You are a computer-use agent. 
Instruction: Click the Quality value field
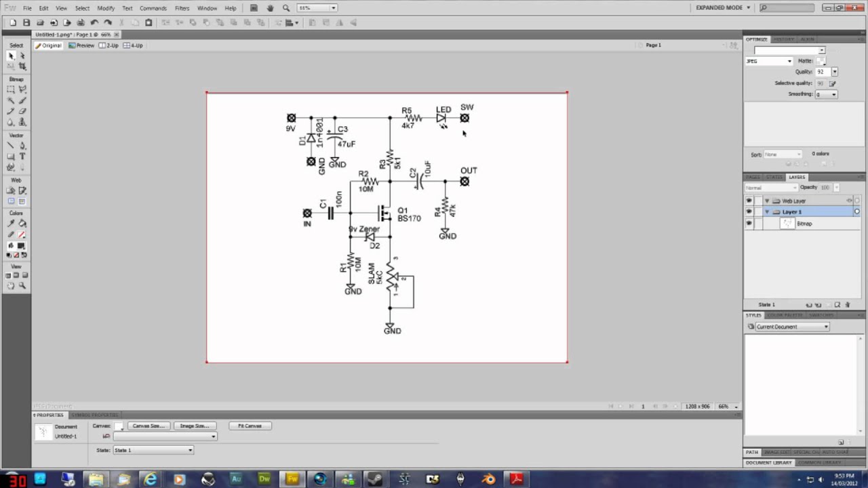(822, 72)
